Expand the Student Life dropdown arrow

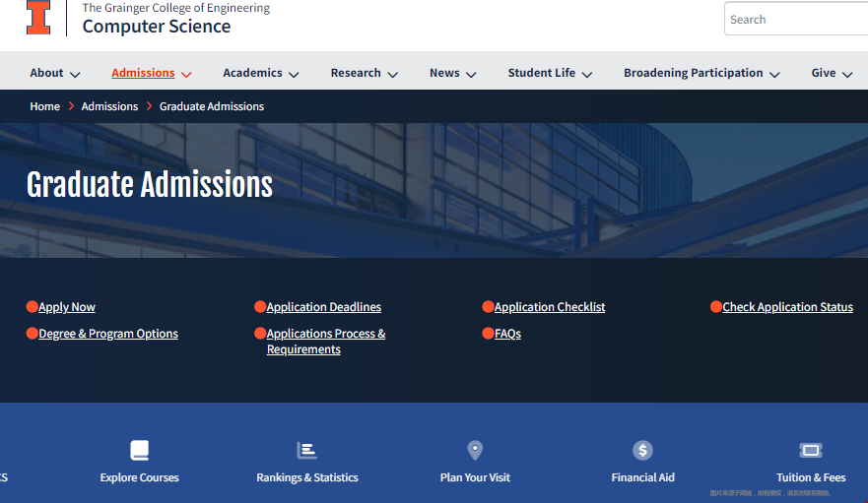click(x=587, y=75)
